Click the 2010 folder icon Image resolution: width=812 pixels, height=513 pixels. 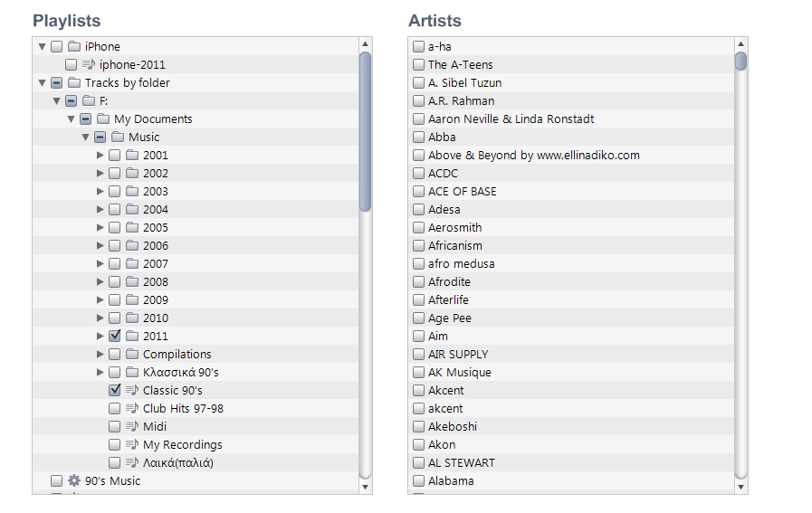pos(132,318)
